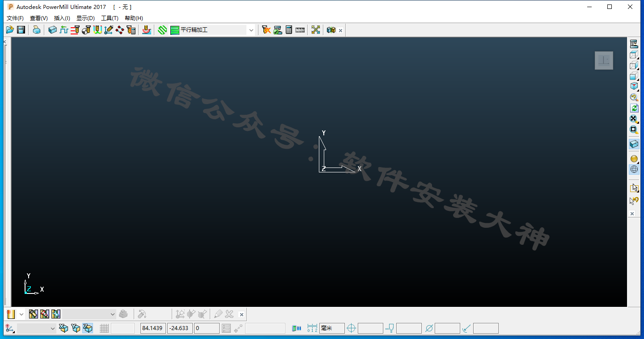
Task: Open 显示(D) menu
Action: [85, 18]
